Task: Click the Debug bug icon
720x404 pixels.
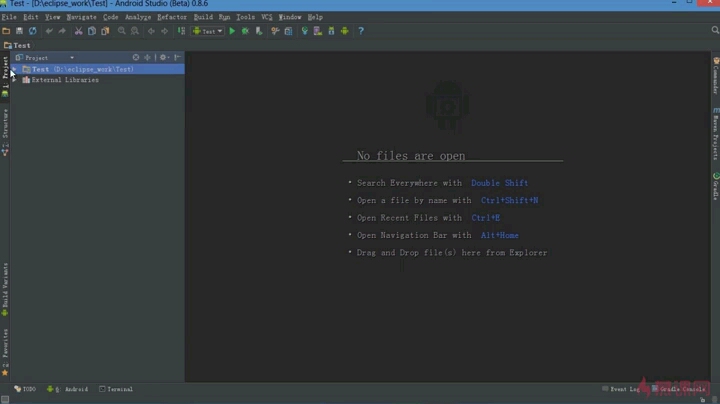Action: point(245,31)
